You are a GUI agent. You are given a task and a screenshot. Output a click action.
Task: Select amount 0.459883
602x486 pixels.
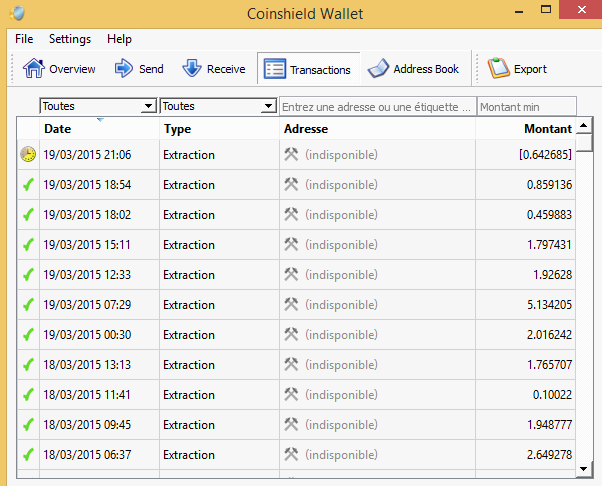tap(549, 215)
